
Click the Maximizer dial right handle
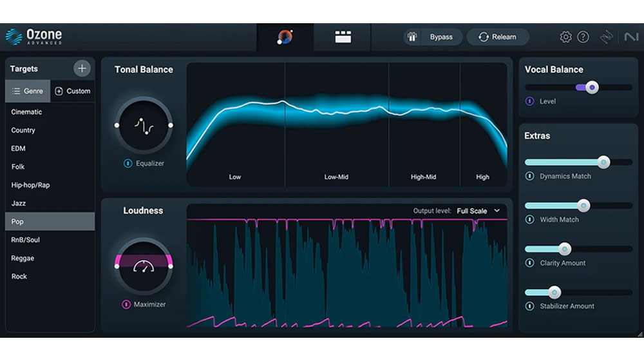pyautogui.click(x=171, y=266)
